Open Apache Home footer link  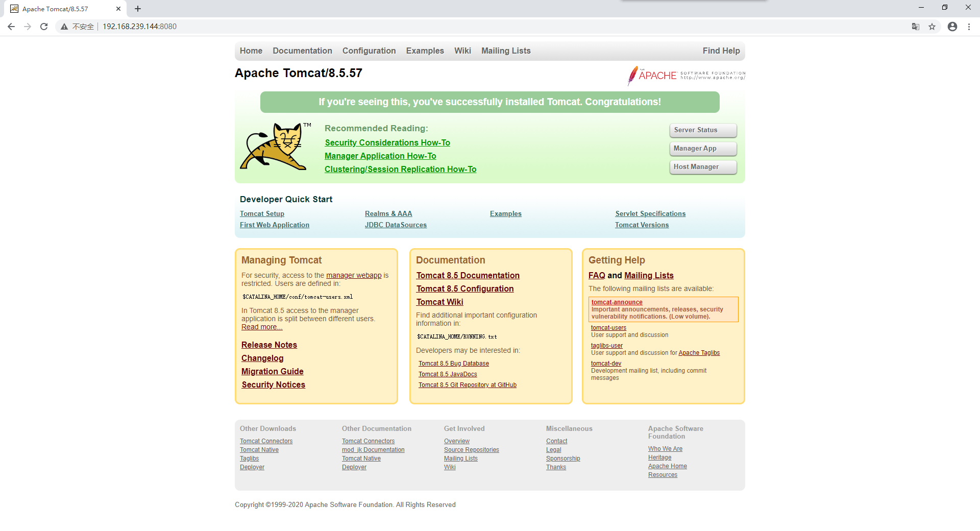668,467
